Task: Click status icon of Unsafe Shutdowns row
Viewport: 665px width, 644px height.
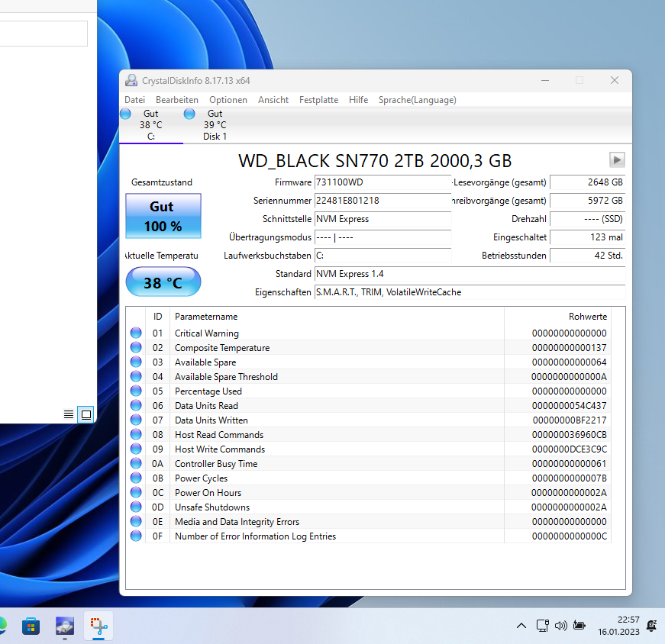Action: tap(136, 507)
